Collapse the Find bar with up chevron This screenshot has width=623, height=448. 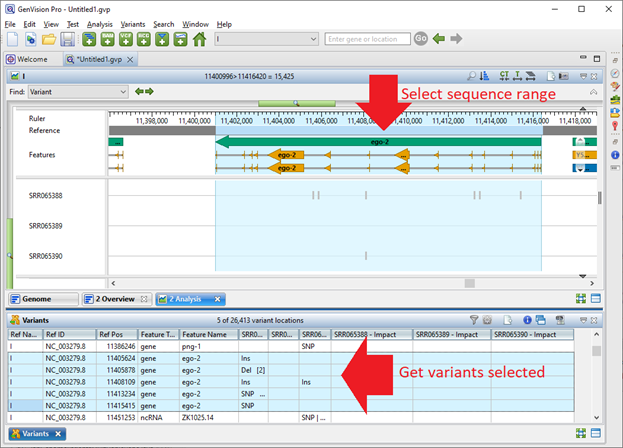(593, 92)
